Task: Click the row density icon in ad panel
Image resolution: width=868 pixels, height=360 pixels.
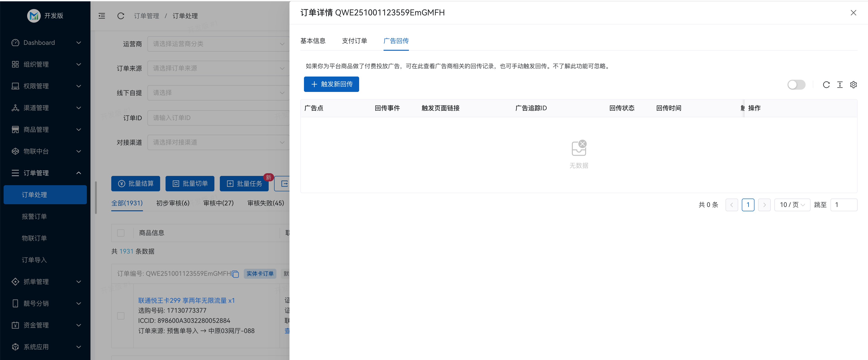Action: (840, 85)
